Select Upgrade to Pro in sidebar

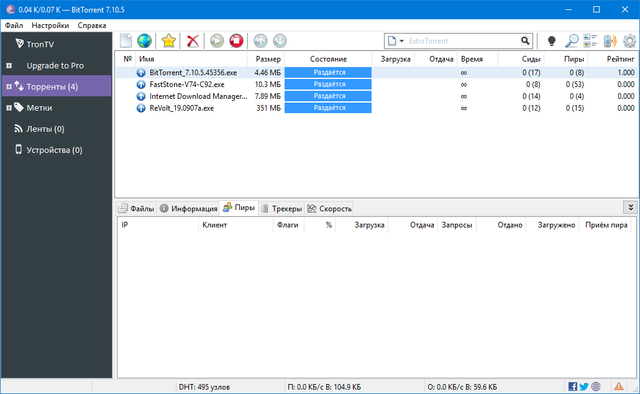pyautogui.click(x=55, y=65)
